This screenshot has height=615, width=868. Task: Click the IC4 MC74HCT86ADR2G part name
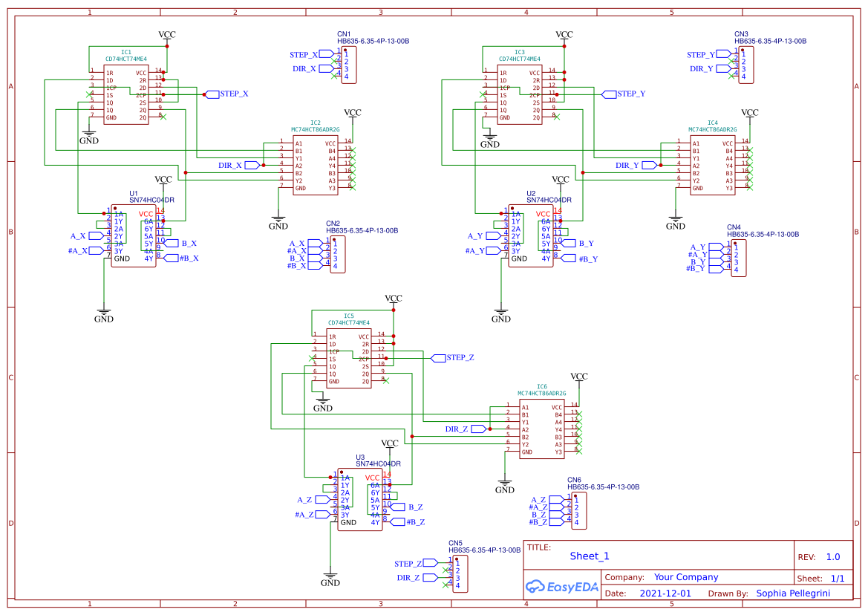pyautogui.click(x=713, y=129)
